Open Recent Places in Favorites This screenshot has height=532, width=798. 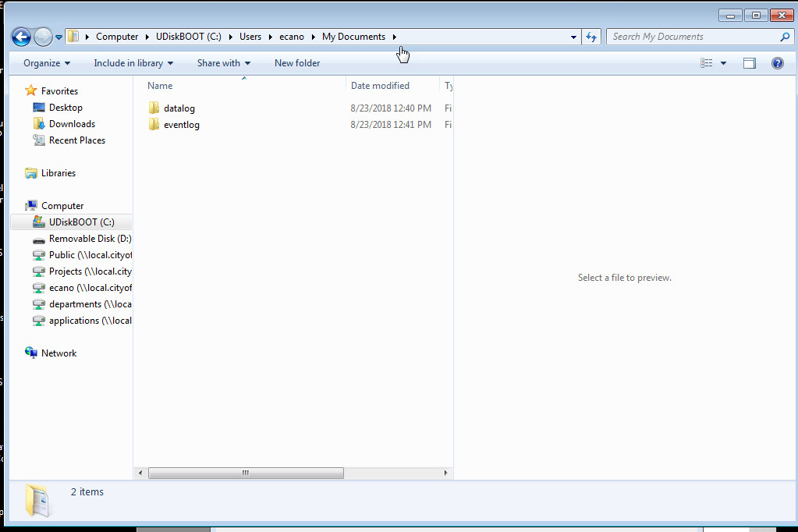tap(77, 140)
